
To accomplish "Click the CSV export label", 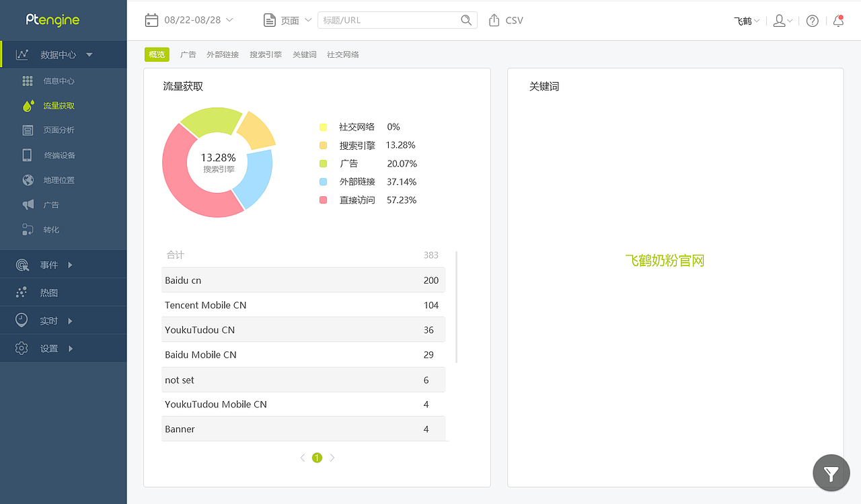I will pos(515,20).
